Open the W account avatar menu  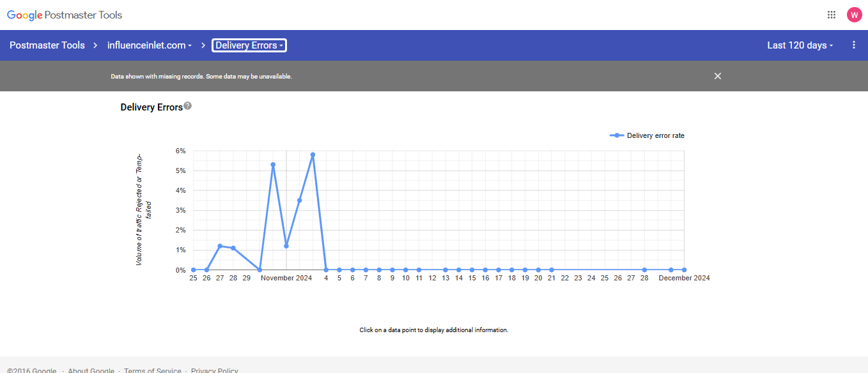click(854, 15)
